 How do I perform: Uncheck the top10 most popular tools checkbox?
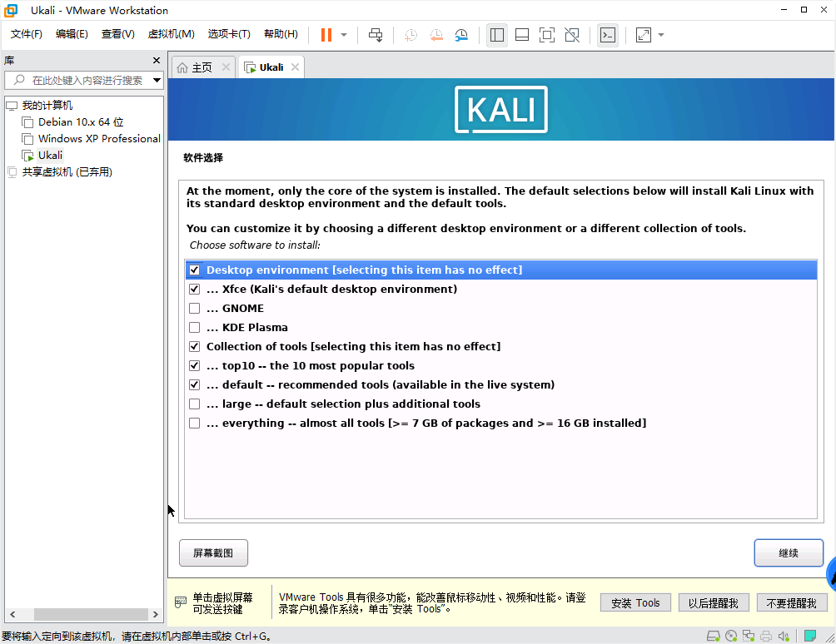click(x=195, y=366)
